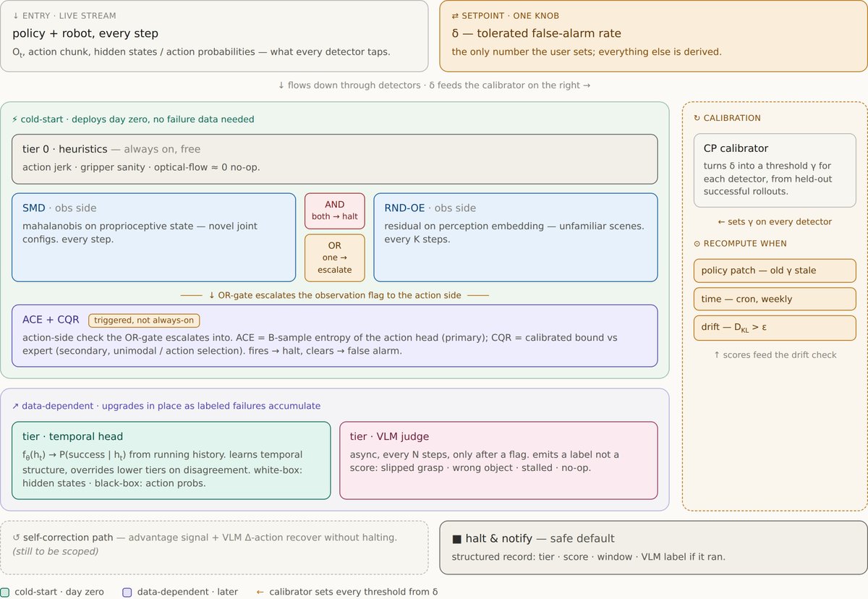Viewport: 868px width, 599px height.
Task: Click the circular refresh icon next to CALIBRATION
Action: pyautogui.click(x=697, y=118)
